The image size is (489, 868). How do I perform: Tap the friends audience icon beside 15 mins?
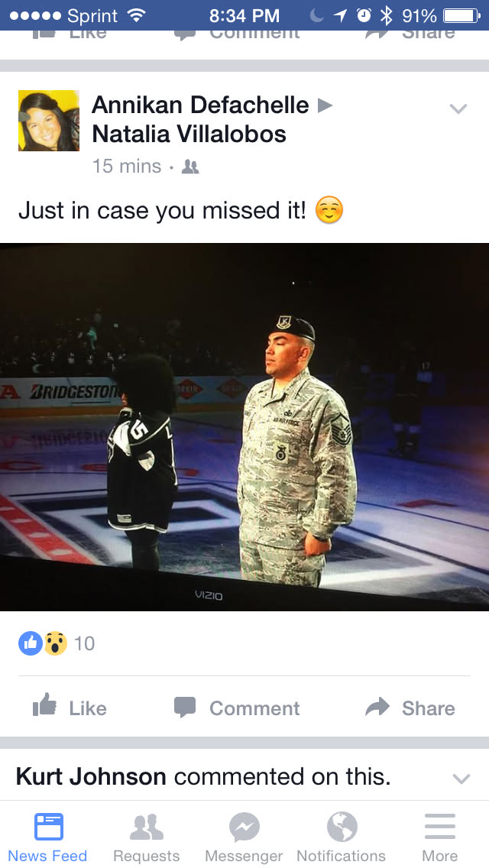190,167
